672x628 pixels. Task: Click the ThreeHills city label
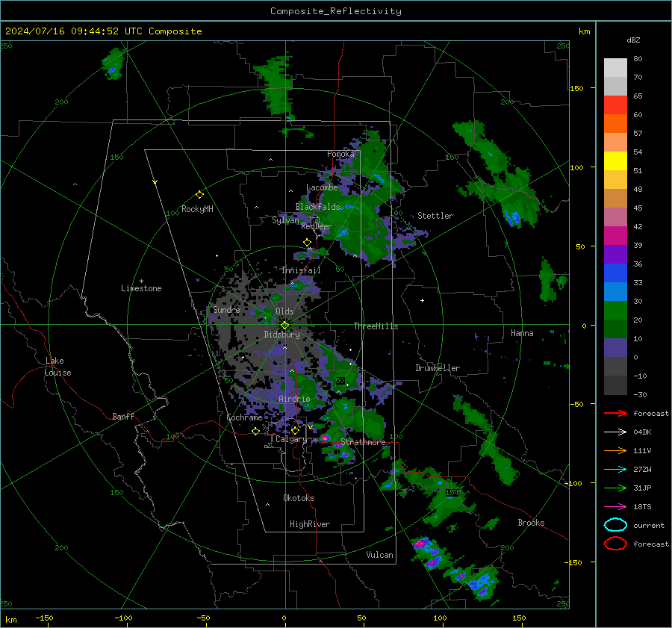(376, 326)
